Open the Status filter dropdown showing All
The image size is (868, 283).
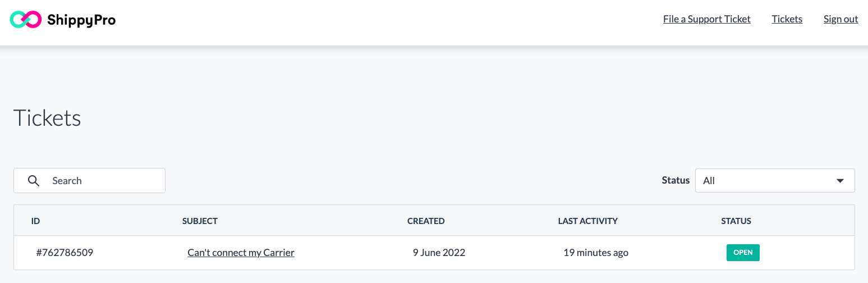point(775,181)
